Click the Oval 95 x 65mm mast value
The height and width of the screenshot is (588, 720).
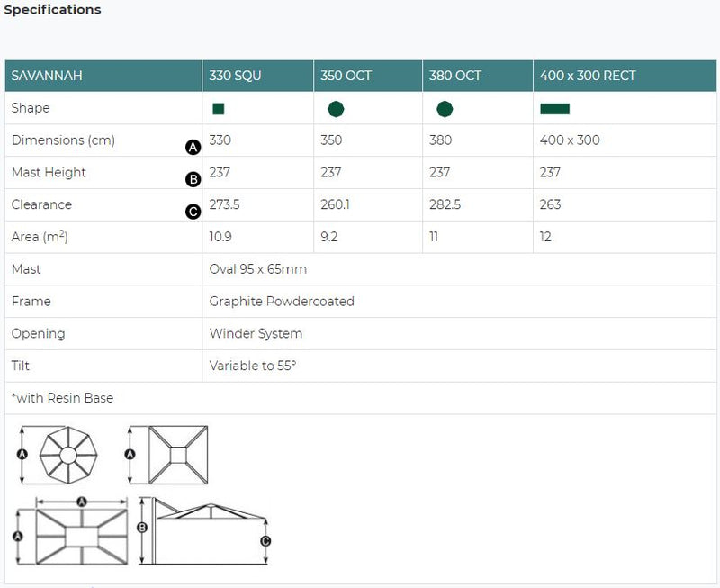[x=258, y=268]
